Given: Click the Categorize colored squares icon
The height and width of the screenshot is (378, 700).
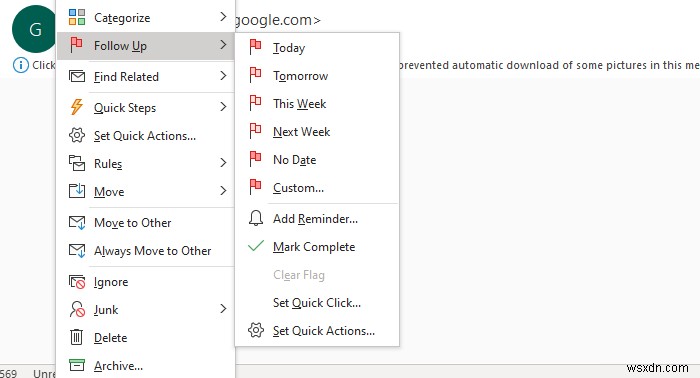Looking at the screenshot, I should 77,17.
